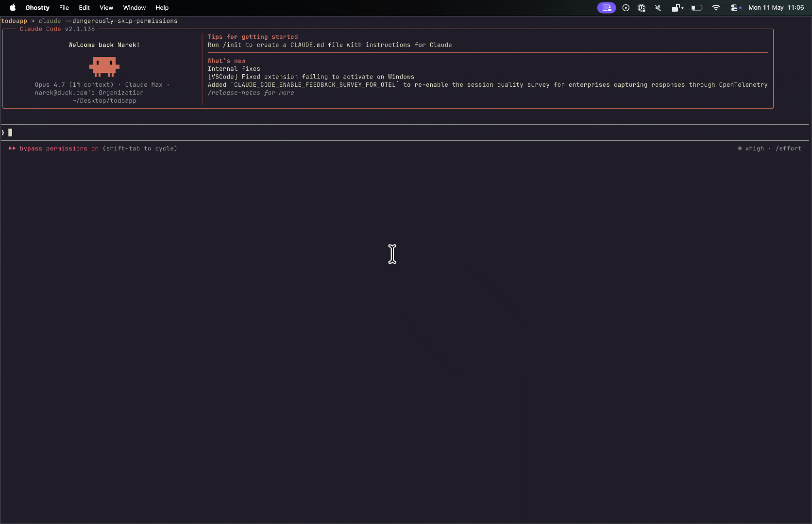The image size is (812, 524).
Task: Click "bypass permissions on" status text
Action: pos(59,148)
